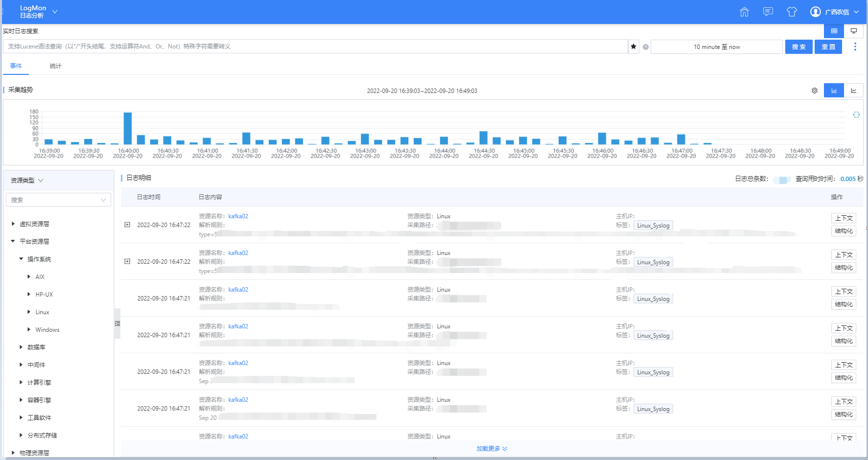Select the tallest bar at 16:40:00

128,128
